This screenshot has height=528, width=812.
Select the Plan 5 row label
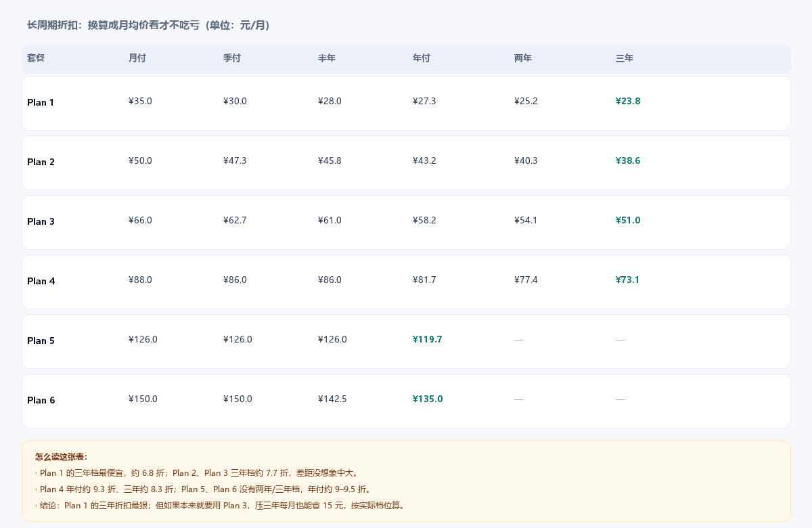(41, 340)
